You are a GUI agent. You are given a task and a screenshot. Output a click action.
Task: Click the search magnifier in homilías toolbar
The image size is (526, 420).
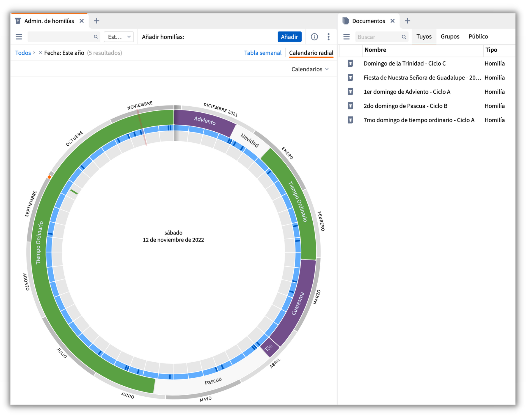click(x=96, y=37)
